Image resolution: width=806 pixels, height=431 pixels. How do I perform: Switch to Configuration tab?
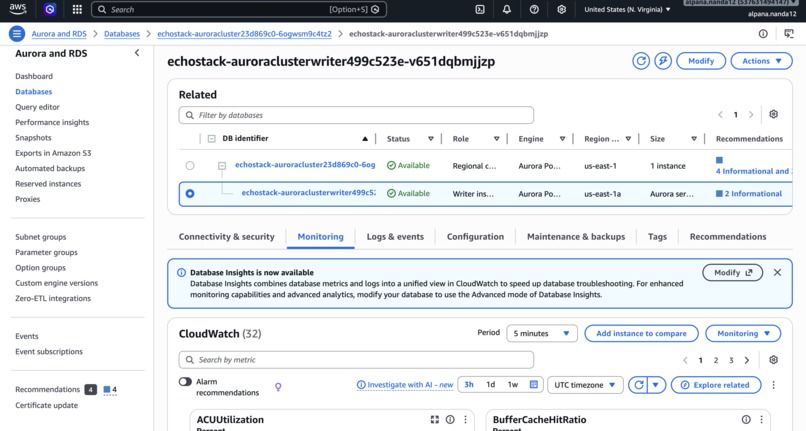[x=475, y=237]
